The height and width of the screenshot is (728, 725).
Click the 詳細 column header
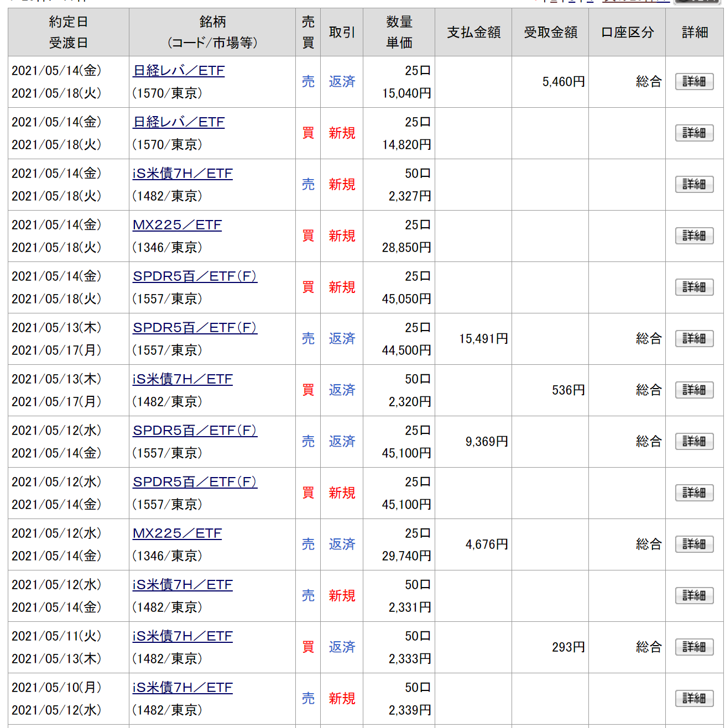pos(695,32)
